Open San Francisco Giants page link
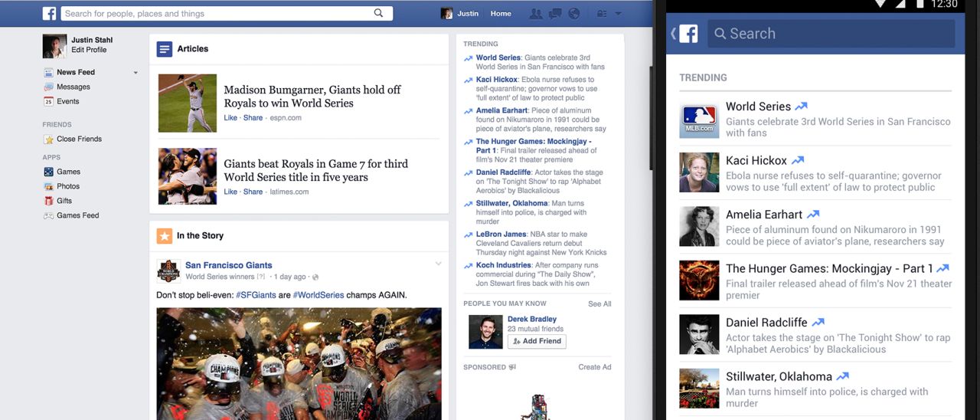 [229, 265]
